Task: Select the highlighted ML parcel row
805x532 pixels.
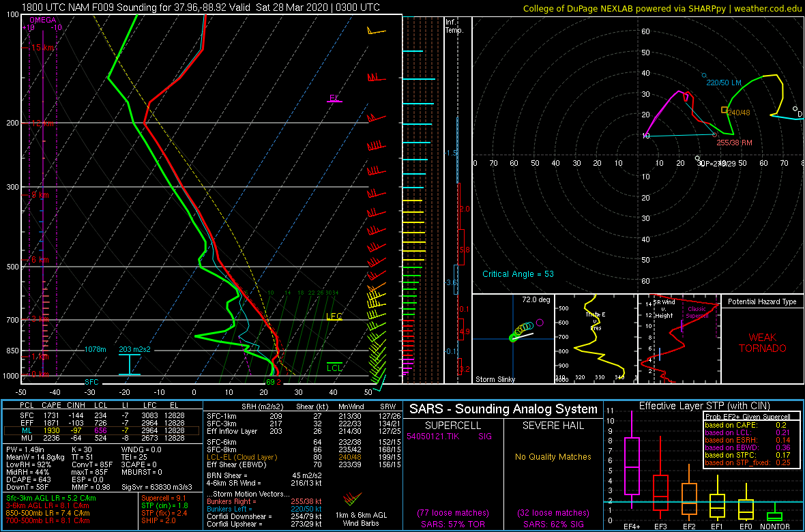Action: pos(101,430)
